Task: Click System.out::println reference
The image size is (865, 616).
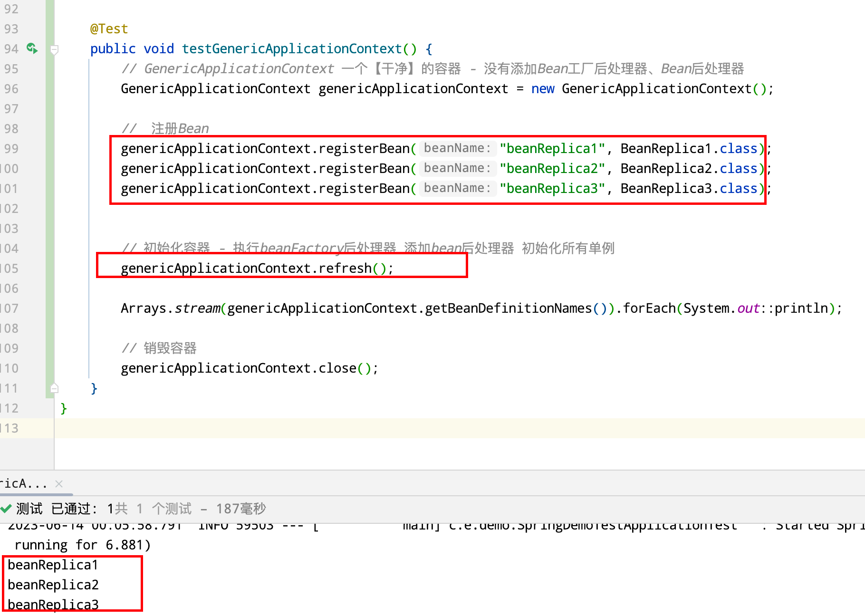Action: point(756,308)
